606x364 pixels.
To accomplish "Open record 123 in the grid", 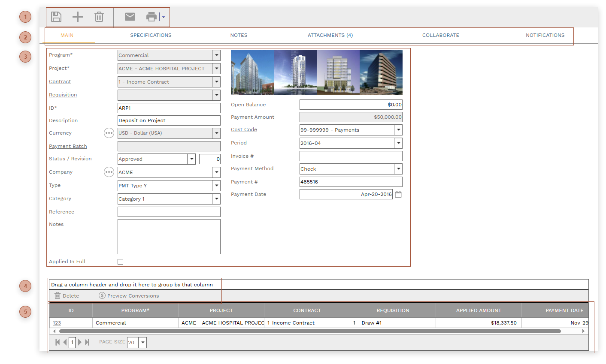I will point(57,322).
